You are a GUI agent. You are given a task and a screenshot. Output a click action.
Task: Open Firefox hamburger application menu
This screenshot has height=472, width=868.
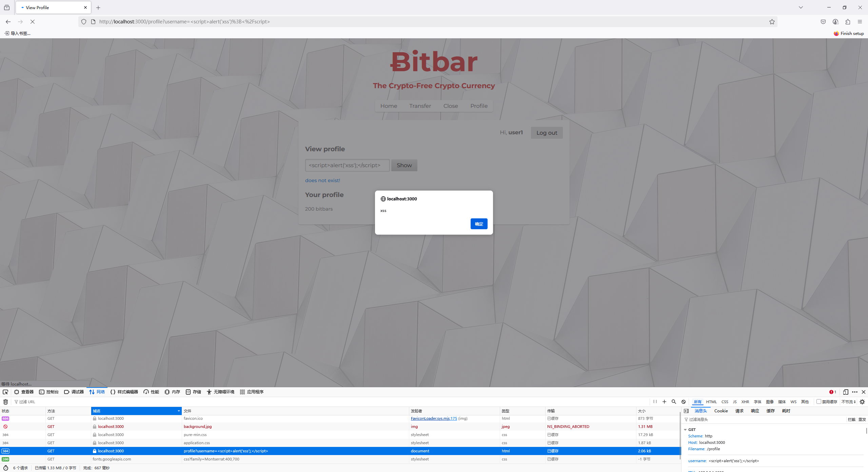(x=860, y=22)
